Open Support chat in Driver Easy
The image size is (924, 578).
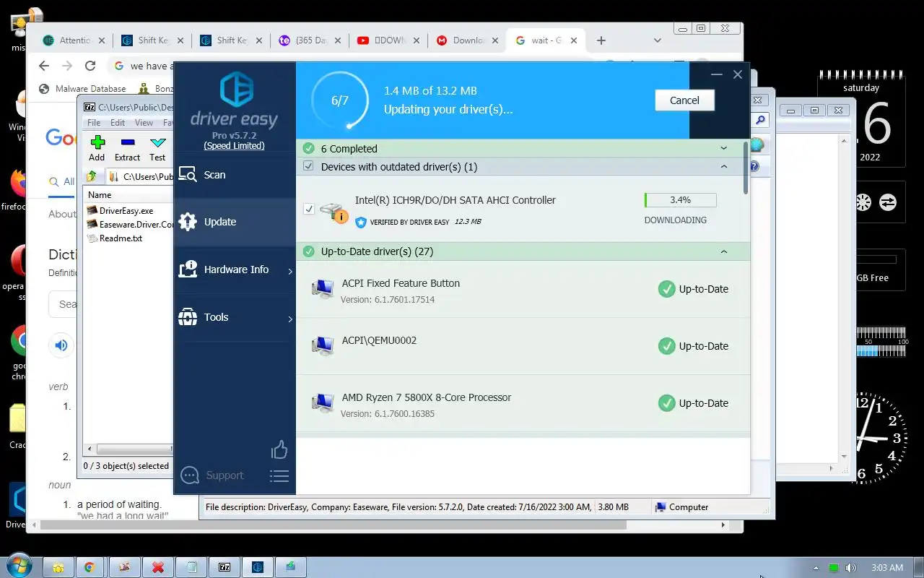[212, 475]
